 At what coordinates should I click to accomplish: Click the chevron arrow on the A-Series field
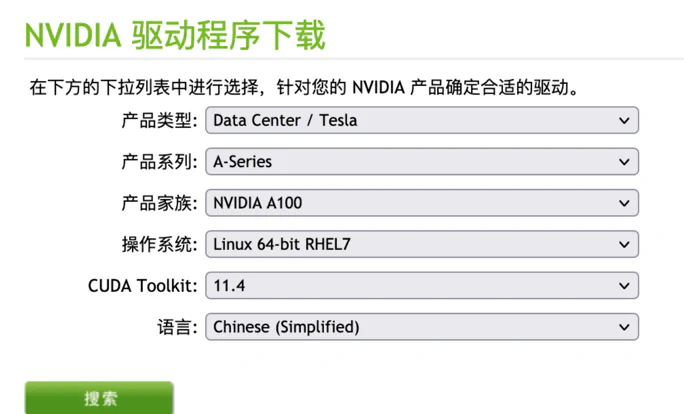tap(625, 162)
